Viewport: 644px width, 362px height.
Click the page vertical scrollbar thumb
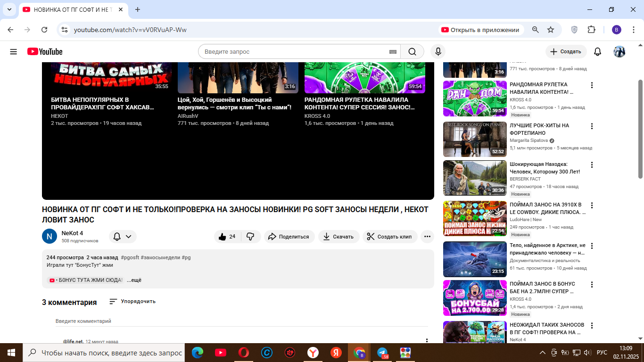pyautogui.click(x=640, y=129)
